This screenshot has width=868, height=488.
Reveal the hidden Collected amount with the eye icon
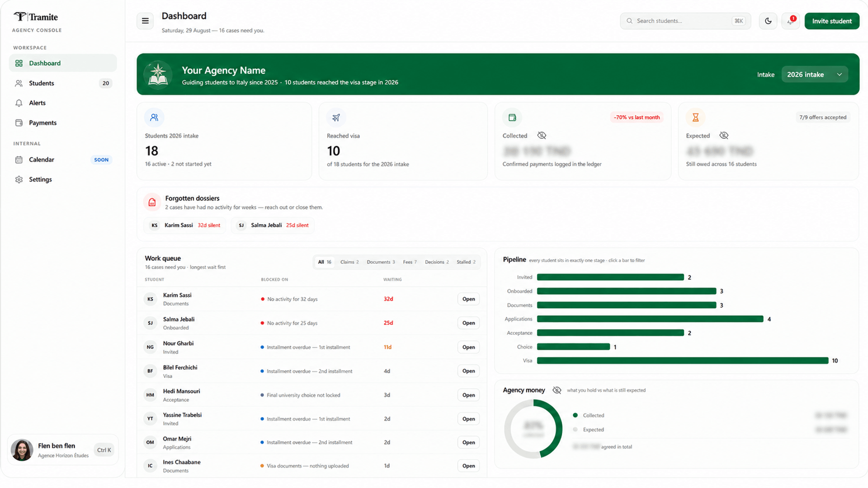542,136
